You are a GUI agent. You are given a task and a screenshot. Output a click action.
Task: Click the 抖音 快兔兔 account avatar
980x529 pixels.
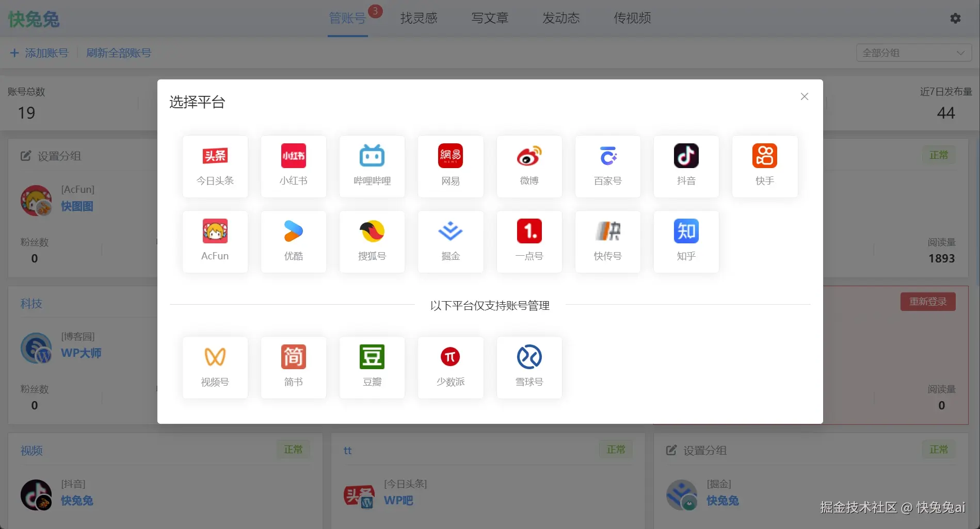click(x=36, y=495)
